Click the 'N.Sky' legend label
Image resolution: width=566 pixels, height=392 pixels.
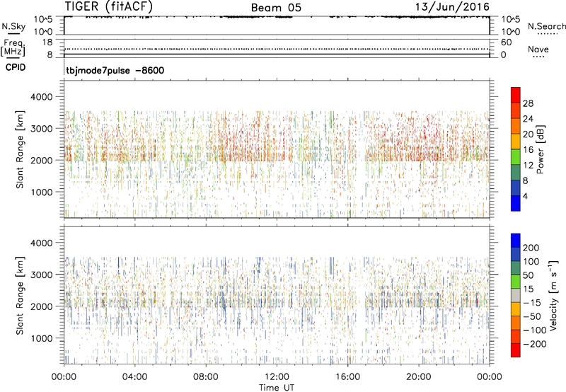click(x=13, y=26)
